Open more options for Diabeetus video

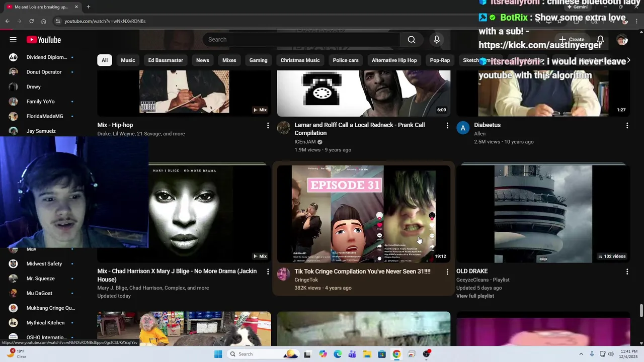[x=627, y=125]
